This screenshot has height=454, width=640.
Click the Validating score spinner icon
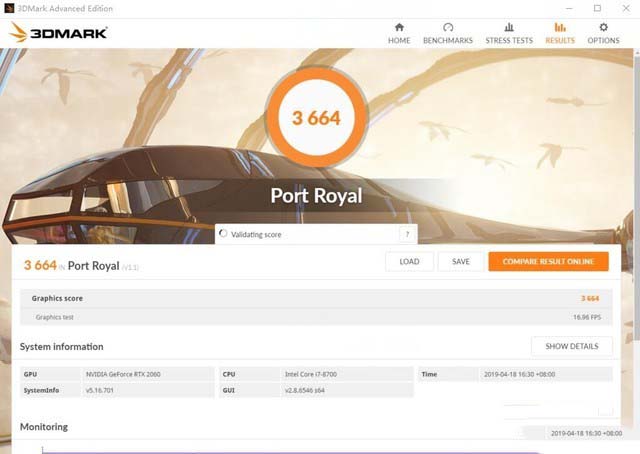[223, 234]
